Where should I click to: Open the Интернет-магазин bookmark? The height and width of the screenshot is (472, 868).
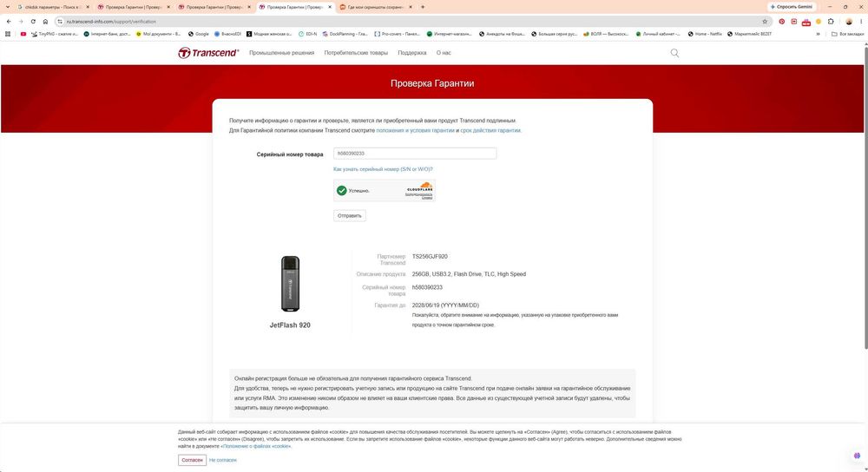[449, 34]
